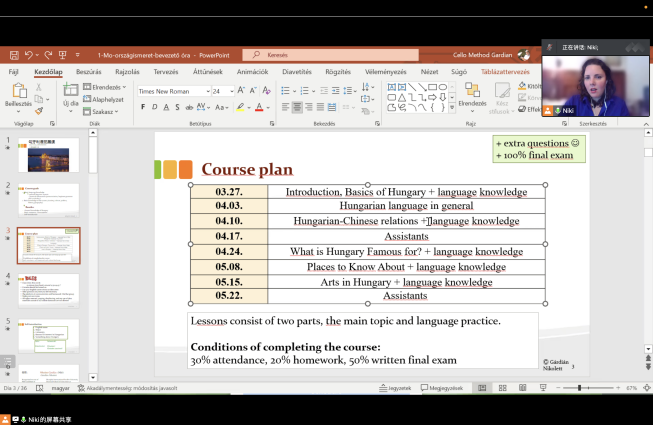This screenshot has height=425, width=653.
Task: Open the Times New Roman font dropdown
Action: pos(208,91)
